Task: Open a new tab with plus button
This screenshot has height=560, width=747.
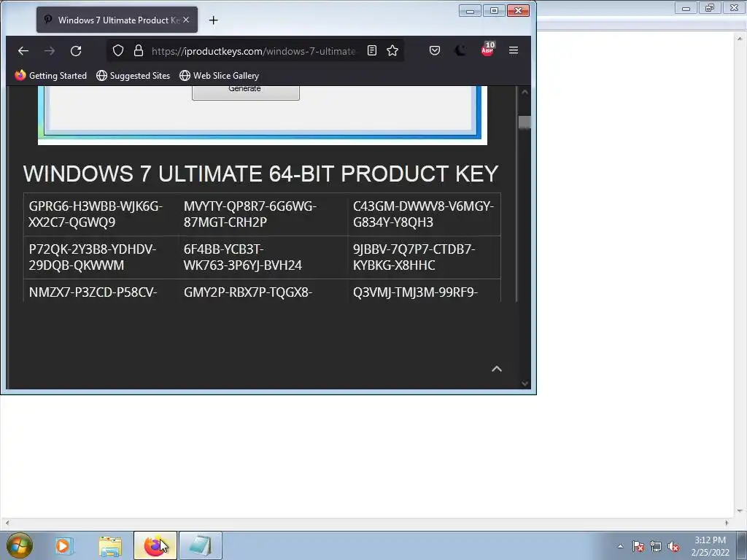Action: point(214,20)
